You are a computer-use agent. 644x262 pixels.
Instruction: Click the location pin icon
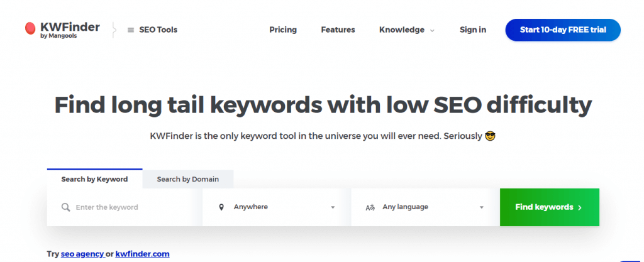[x=221, y=207]
